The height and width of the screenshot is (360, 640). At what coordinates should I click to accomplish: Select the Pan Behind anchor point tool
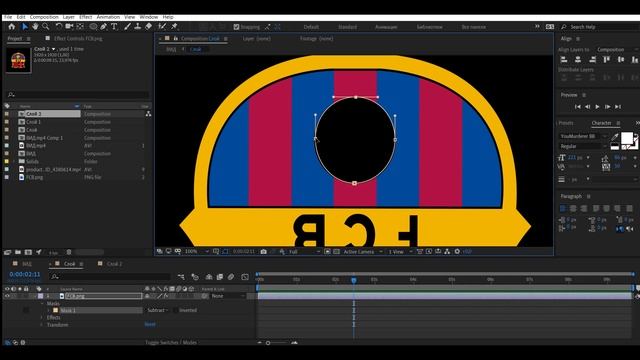80,27
